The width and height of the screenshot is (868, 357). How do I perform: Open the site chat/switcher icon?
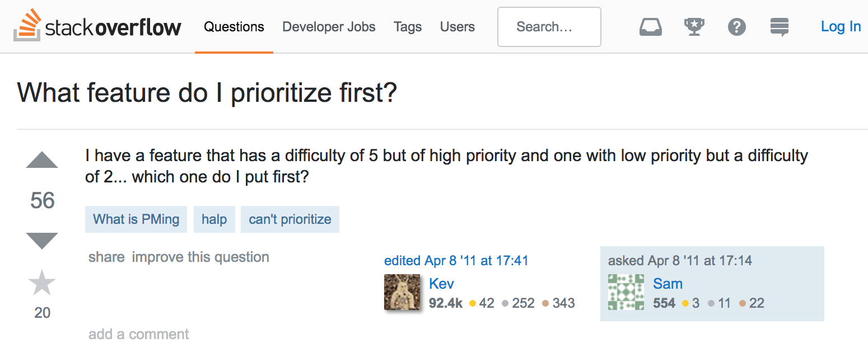[x=780, y=26]
